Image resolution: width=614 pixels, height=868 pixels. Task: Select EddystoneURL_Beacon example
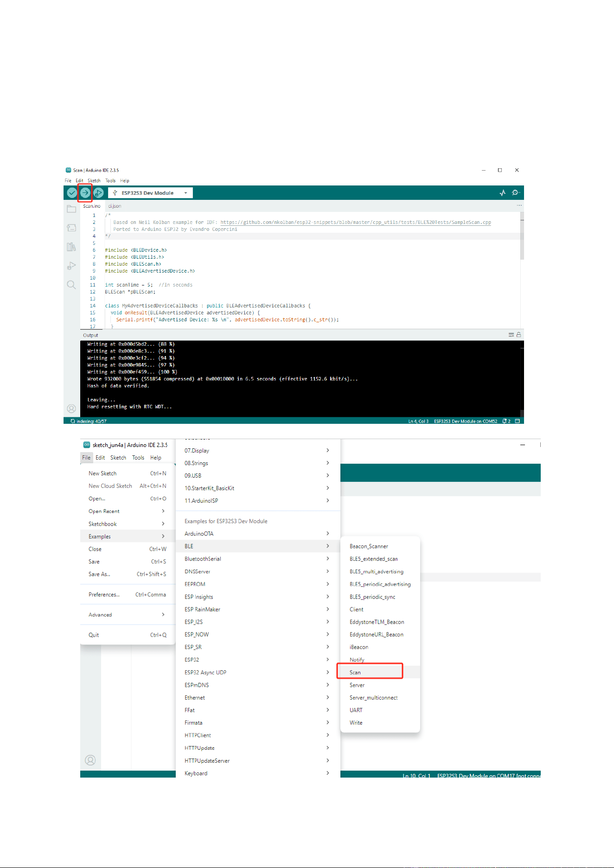point(380,634)
